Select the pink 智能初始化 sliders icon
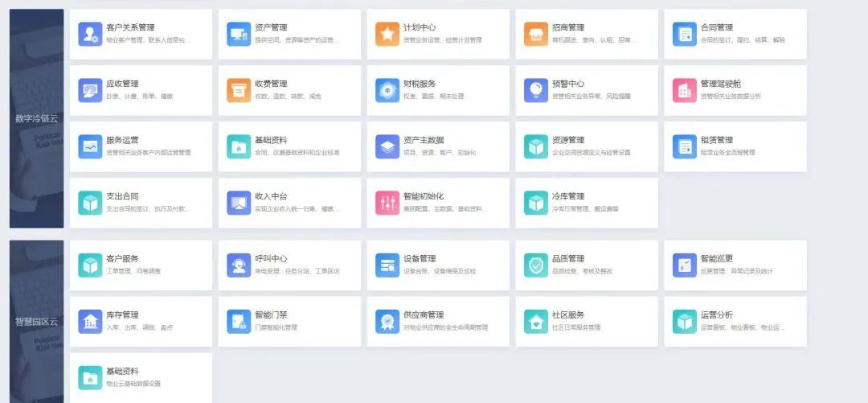868x403 pixels. (387, 203)
